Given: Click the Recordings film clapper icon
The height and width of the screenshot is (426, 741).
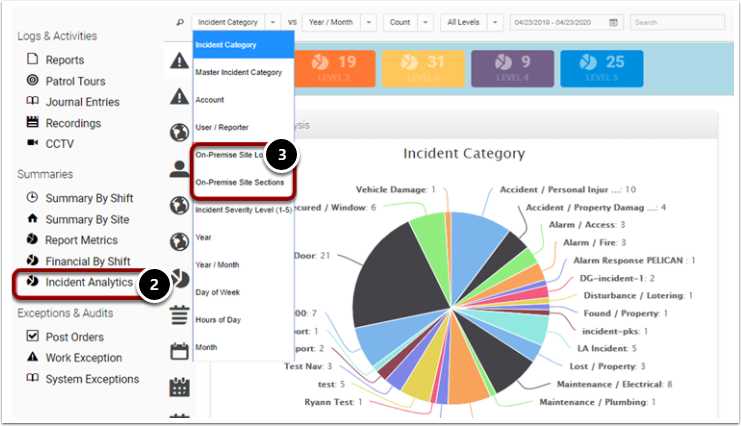Looking at the screenshot, I should pyautogui.click(x=33, y=122).
